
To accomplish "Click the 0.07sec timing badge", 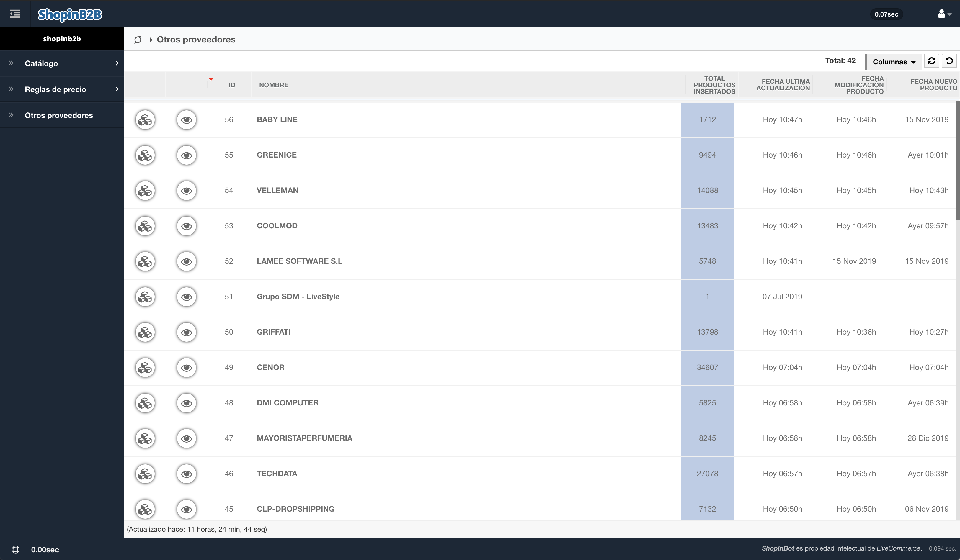I will 886,14.
